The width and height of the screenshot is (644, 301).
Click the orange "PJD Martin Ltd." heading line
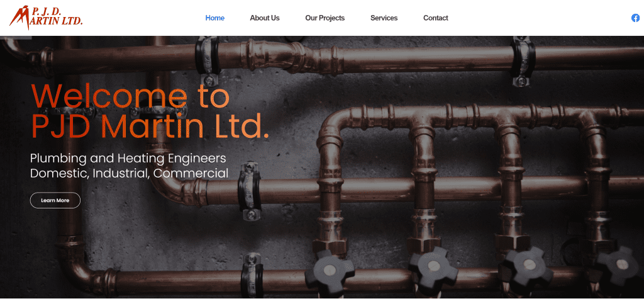(x=150, y=127)
